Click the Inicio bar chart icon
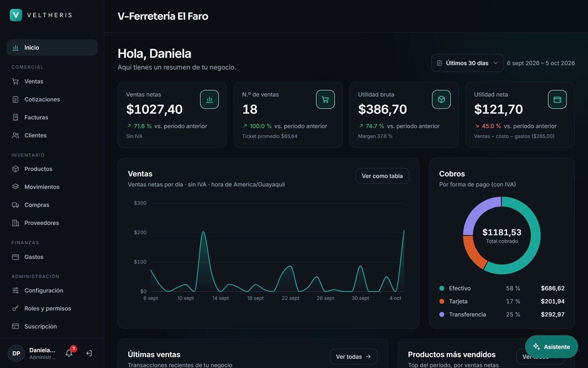This screenshot has width=588, height=368. (16, 48)
